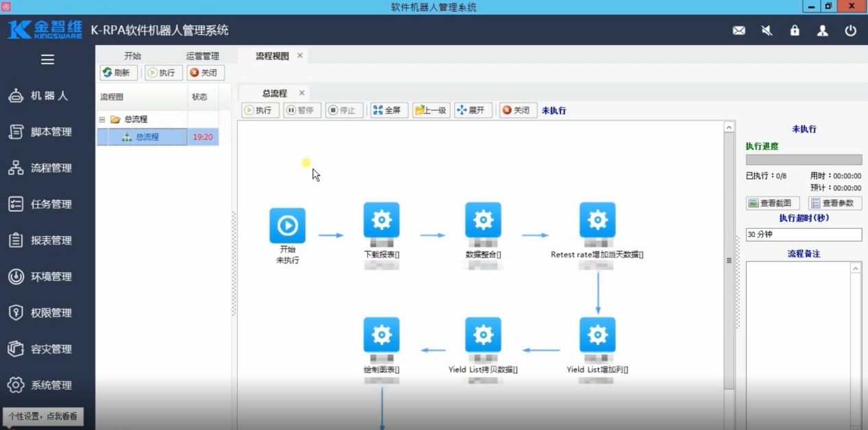
Task: Open the user account icon
Action: pyautogui.click(x=823, y=31)
